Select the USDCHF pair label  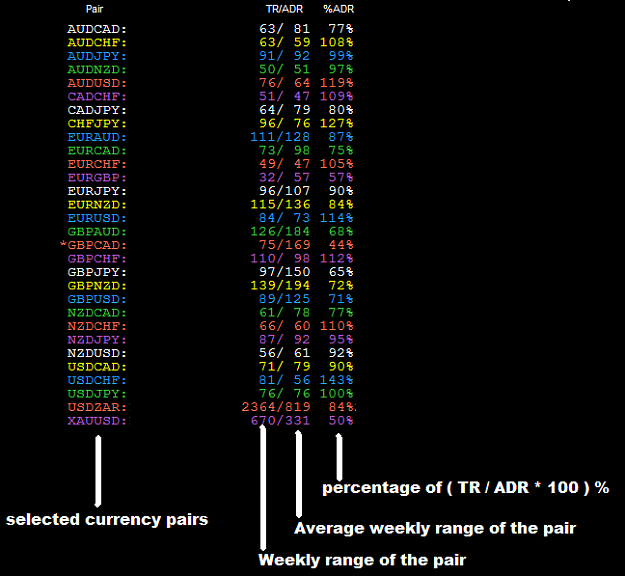click(97, 380)
